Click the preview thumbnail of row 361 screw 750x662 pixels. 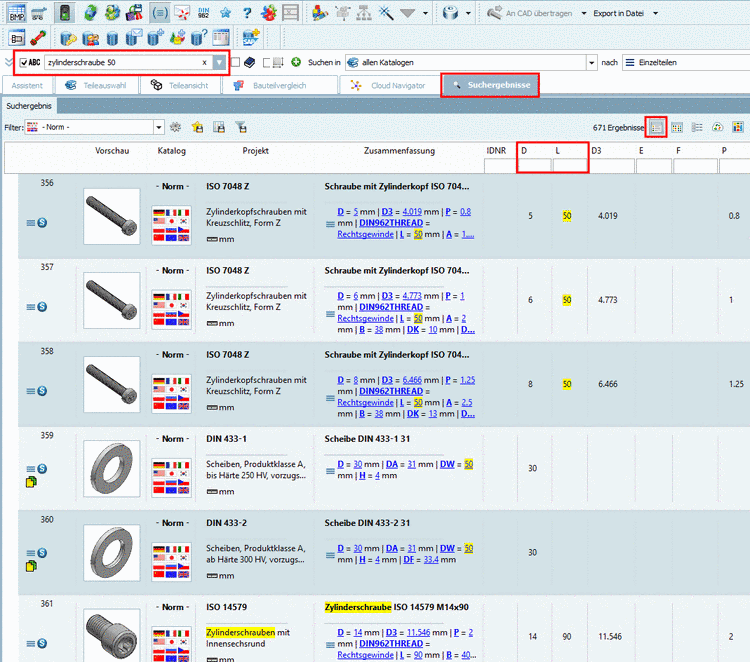[x=112, y=635]
